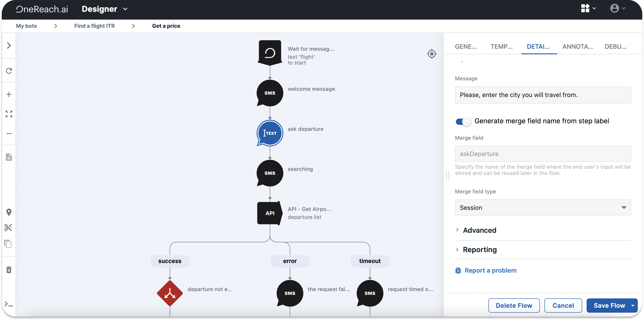644x320 pixels.
Task: Open the Merge field type Session dropdown
Action: 543,207
